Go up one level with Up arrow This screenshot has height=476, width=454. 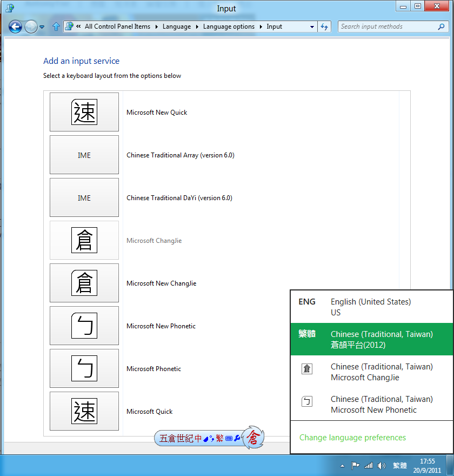click(x=56, y=27)
